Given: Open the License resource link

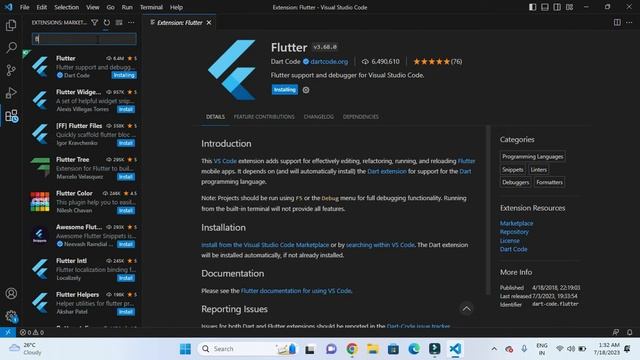Looking at the screenshot, I should (x=510, y=241).
